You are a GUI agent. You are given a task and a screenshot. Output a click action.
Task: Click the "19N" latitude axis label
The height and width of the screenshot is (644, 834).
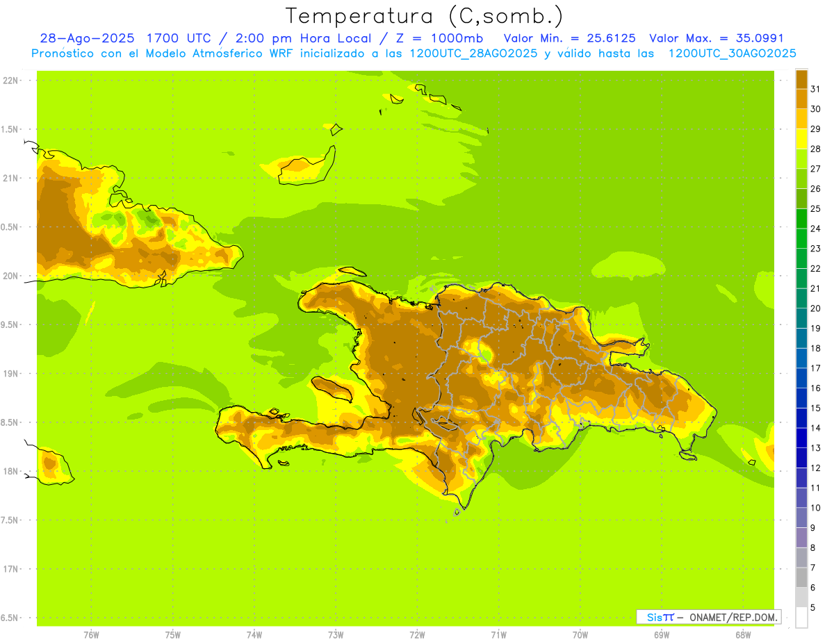click(11, 374)
